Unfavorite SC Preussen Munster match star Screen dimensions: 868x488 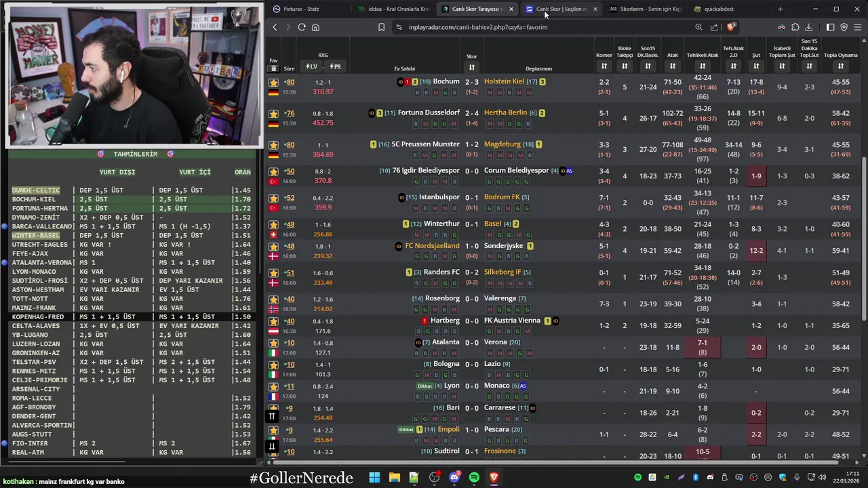point(273,145)
